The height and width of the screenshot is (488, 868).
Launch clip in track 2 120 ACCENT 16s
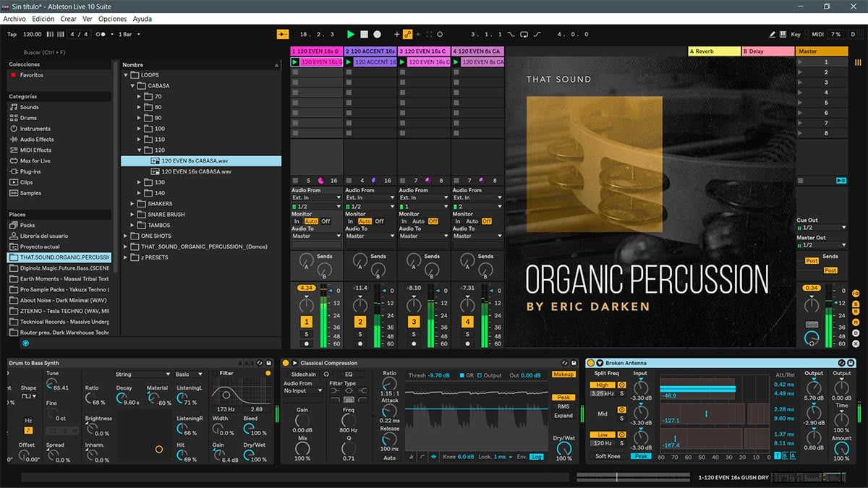pyautogui.click(x=349, y=62)
